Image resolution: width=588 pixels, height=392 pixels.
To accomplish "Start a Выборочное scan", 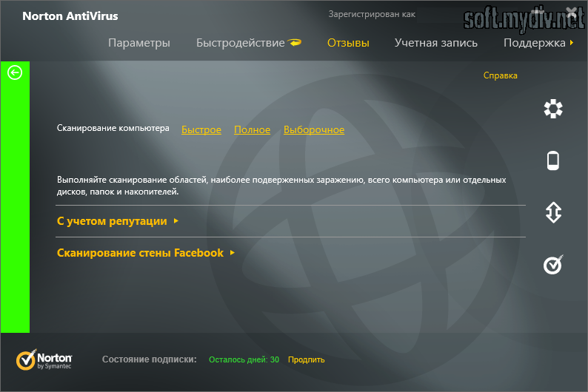I will pos(314,130).
